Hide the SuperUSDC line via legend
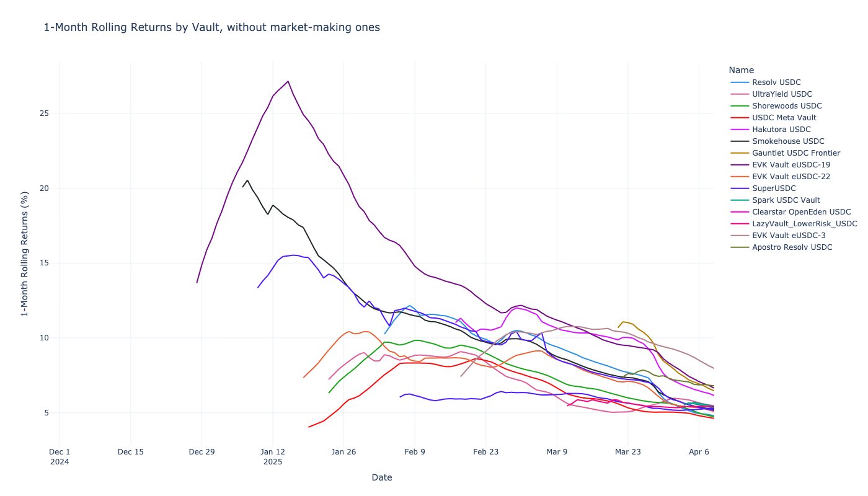 tap(774, 188)
